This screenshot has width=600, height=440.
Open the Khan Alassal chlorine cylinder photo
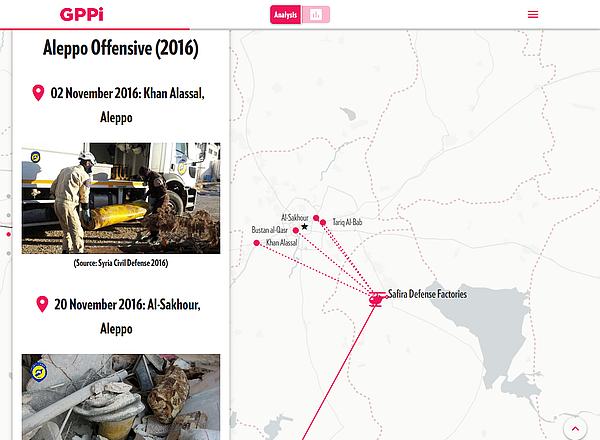click(121, 198)
